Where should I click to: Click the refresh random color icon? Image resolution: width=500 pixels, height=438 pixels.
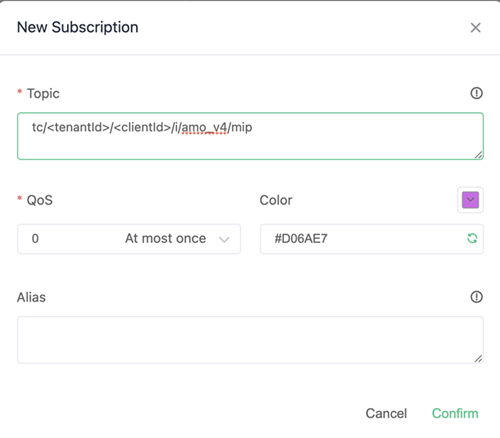(x=472, y=238)
